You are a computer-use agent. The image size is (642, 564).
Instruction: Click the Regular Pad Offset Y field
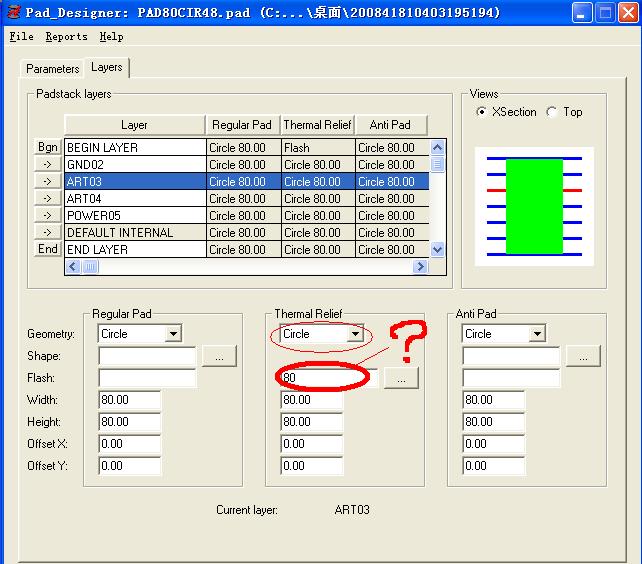coord(130,466)
